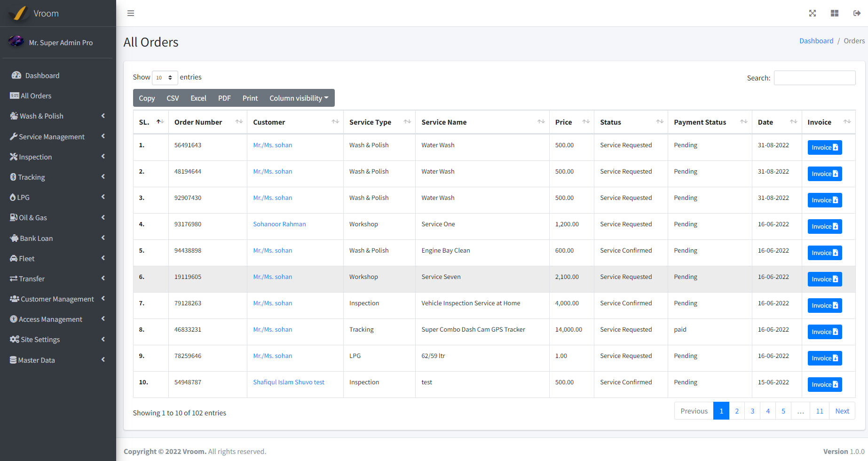Expand the LPG submenu chevron

pos(103,197)
